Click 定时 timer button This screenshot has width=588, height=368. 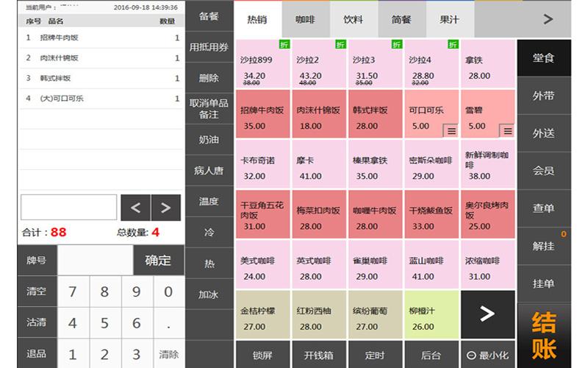coord(375,355)
